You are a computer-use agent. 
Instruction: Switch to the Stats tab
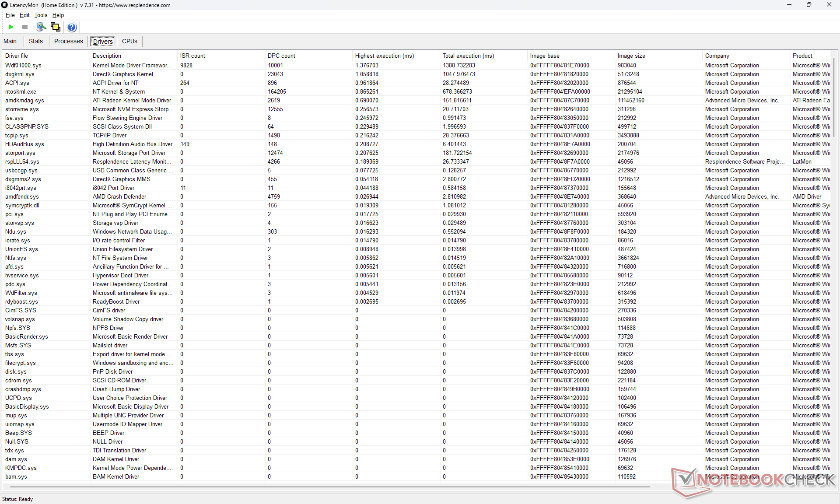pos(36,41)
